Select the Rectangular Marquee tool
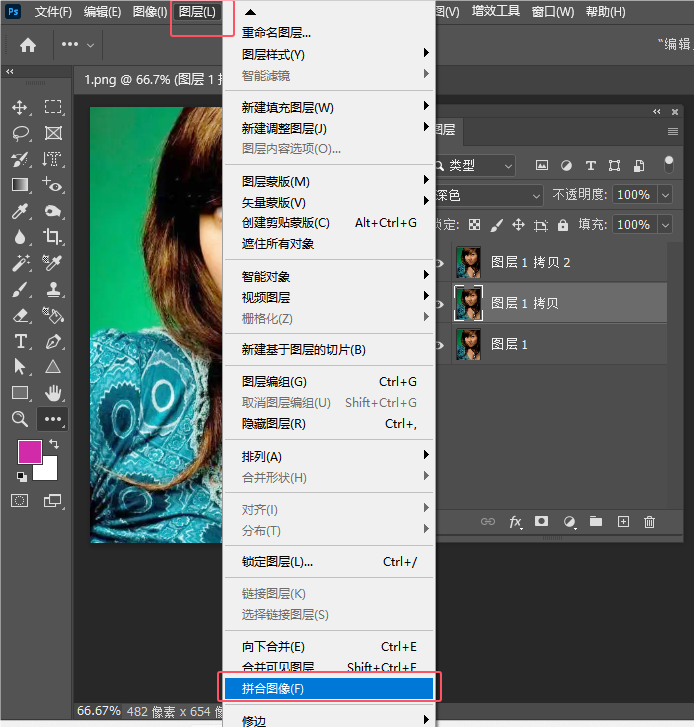Viewport: 694px width, 727px height. [x=53, y=107]
